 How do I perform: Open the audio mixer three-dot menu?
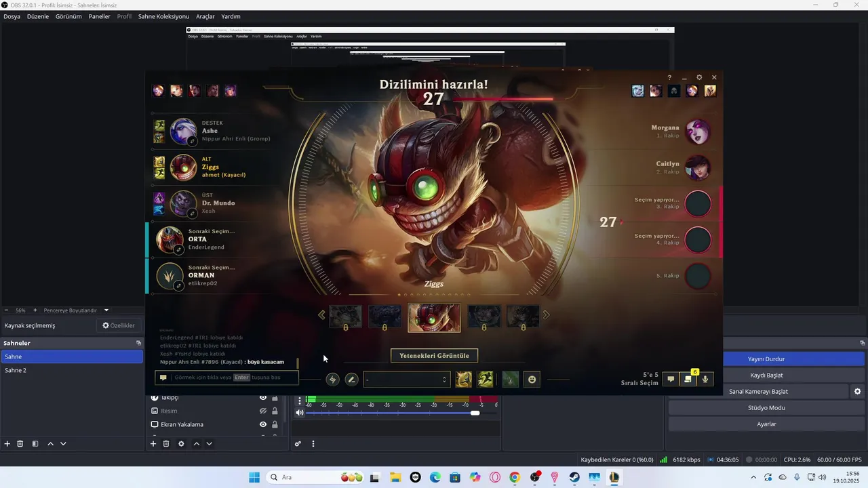pos(313,444)
